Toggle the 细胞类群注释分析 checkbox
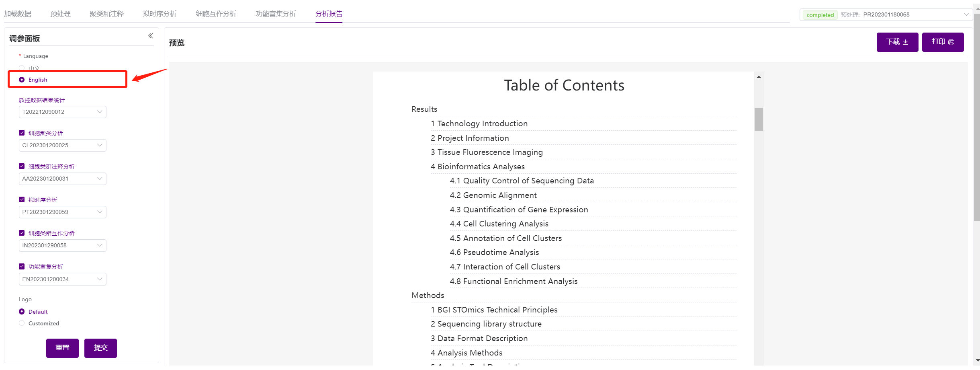The height and width of the screenshot is (370, 980). click(22, 166)
